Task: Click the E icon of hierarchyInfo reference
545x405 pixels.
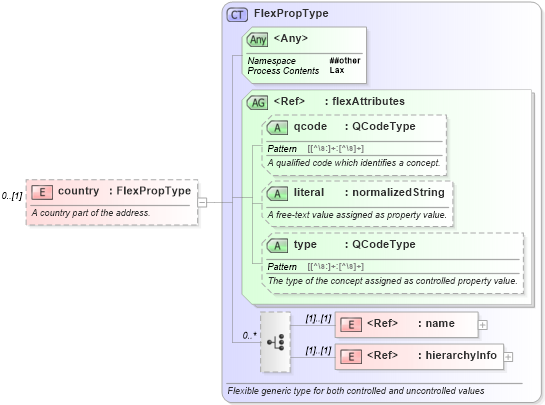Action: coord(351,357)
